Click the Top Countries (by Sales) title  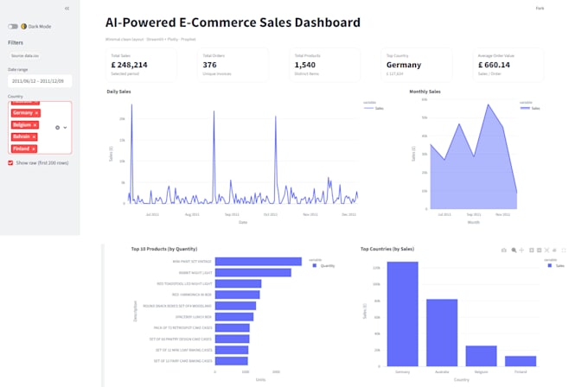pyautogui.click(x=387, y=249)
